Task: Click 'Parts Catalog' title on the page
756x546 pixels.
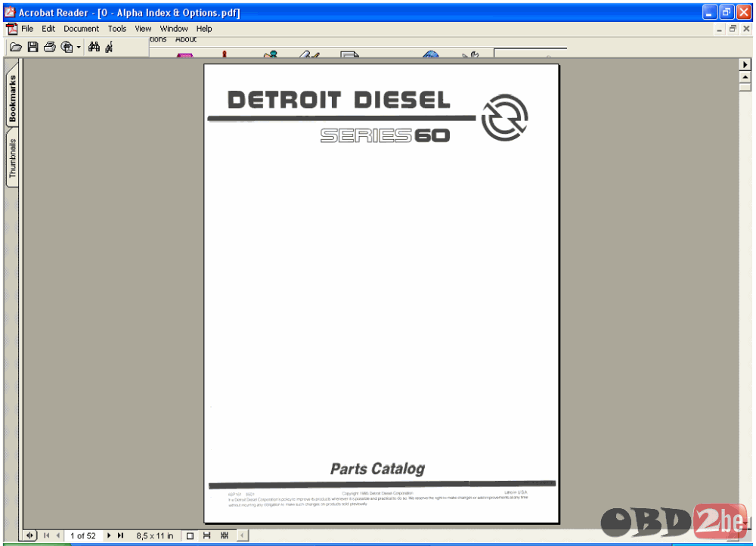Action: pyautogui.click(x=377, y=469)
